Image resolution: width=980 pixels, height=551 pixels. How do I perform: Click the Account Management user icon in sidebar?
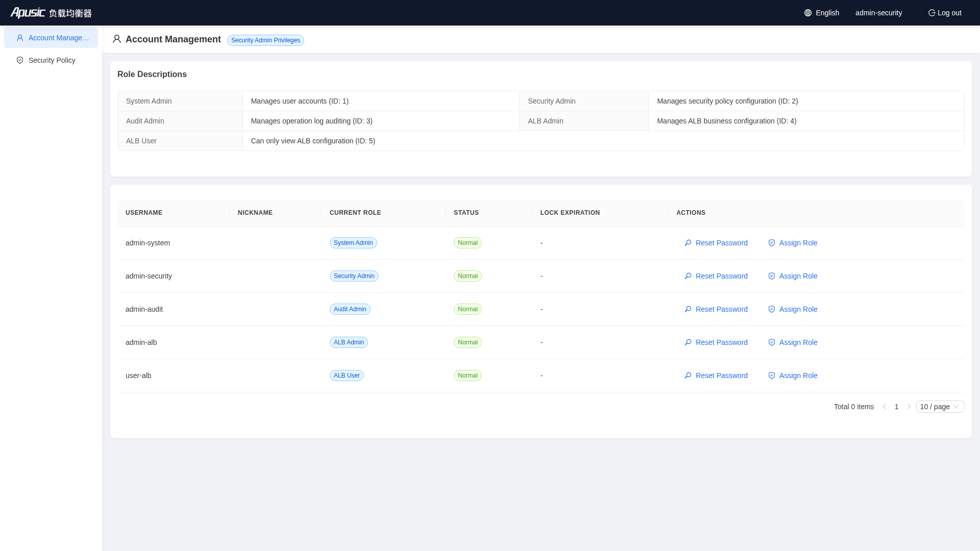click(20, 38)
